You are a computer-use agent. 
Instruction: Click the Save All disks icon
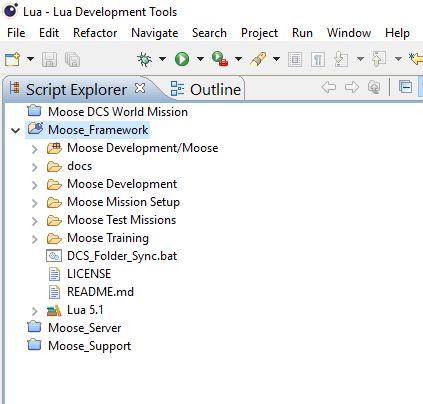coord(72,60)
